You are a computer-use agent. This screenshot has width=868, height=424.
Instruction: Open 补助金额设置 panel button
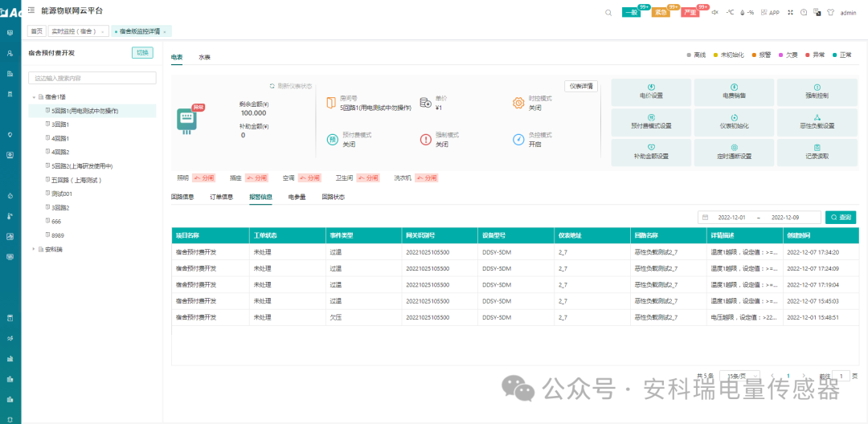tap(651, 153)
